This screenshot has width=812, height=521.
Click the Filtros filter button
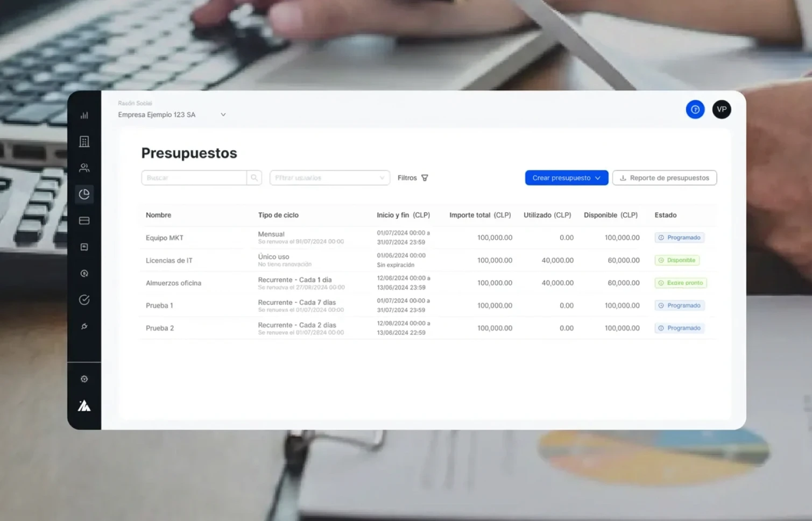point(413,178)
